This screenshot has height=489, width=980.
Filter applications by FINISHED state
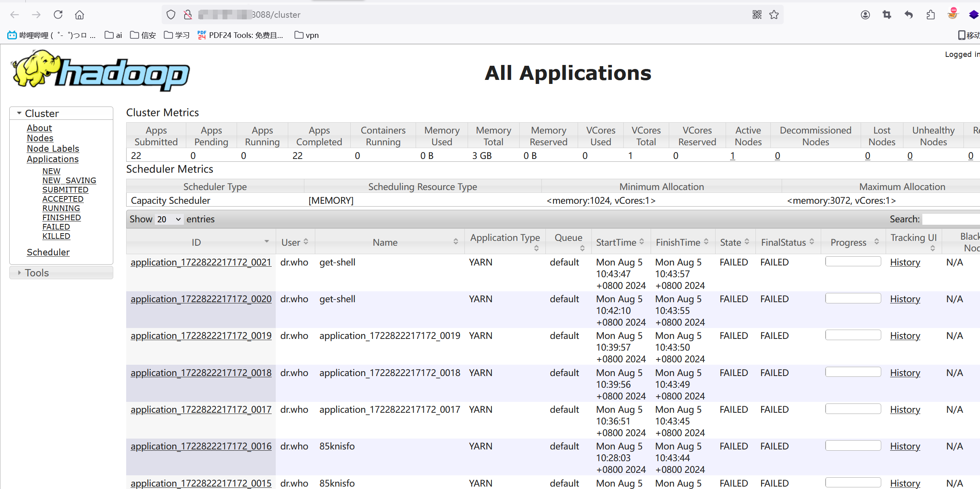(62, 217)
